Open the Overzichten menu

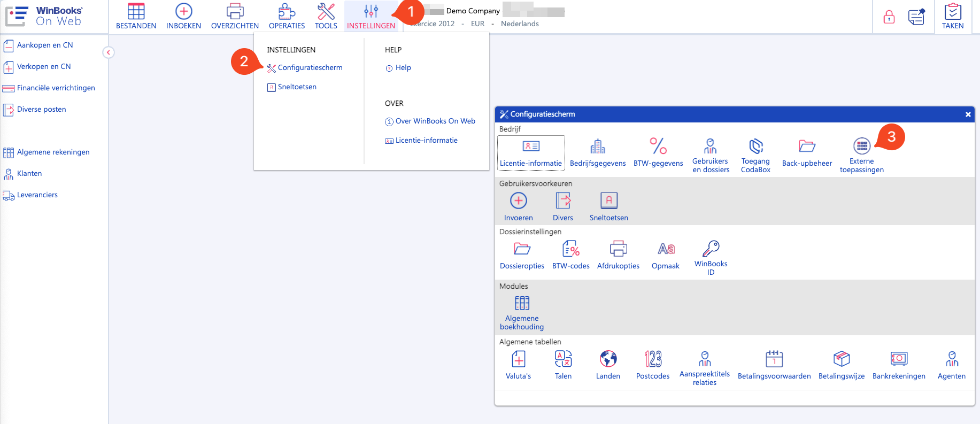pos(235,16)
